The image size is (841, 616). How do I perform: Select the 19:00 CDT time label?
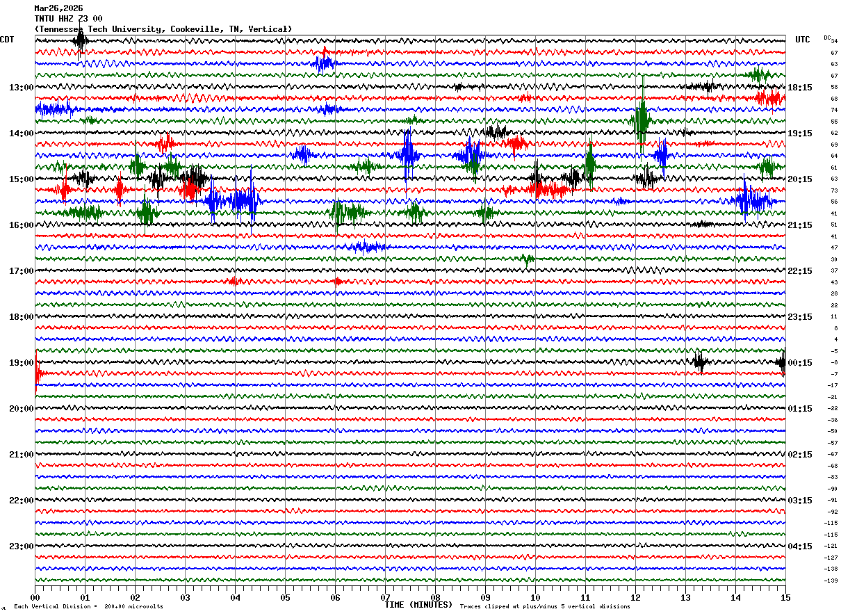click(21, 363)
